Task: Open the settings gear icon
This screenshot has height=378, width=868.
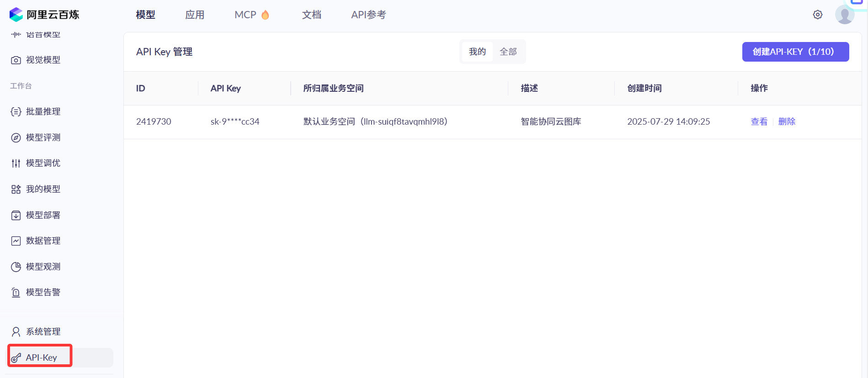Action: click(818, 15)
